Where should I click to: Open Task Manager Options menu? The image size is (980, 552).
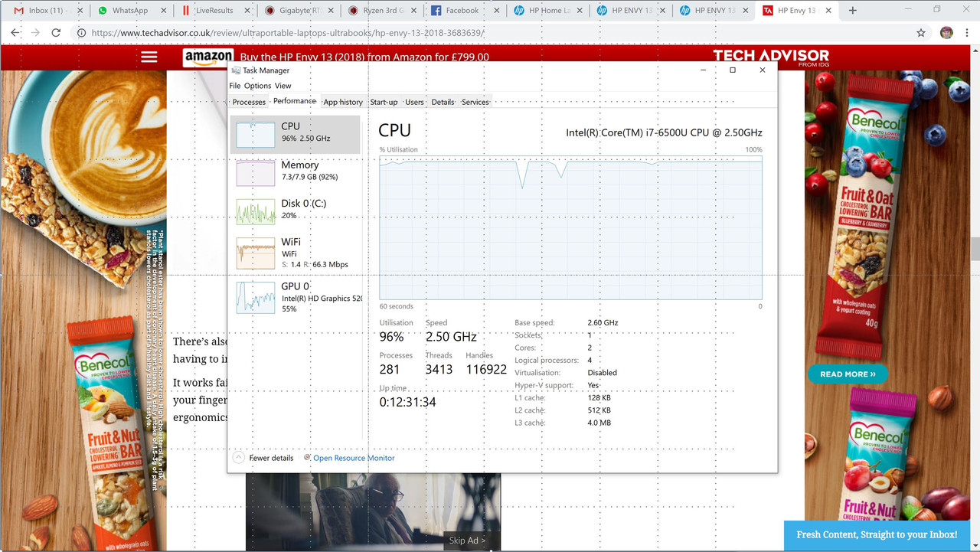click(x=257, y=86)
